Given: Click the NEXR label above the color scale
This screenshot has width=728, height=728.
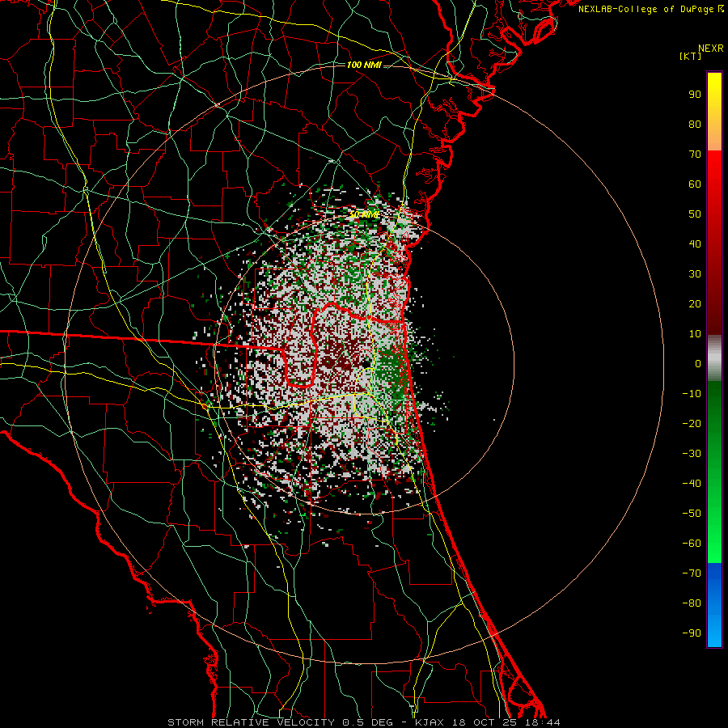Looking at the screenshot, I should (711, 49).
